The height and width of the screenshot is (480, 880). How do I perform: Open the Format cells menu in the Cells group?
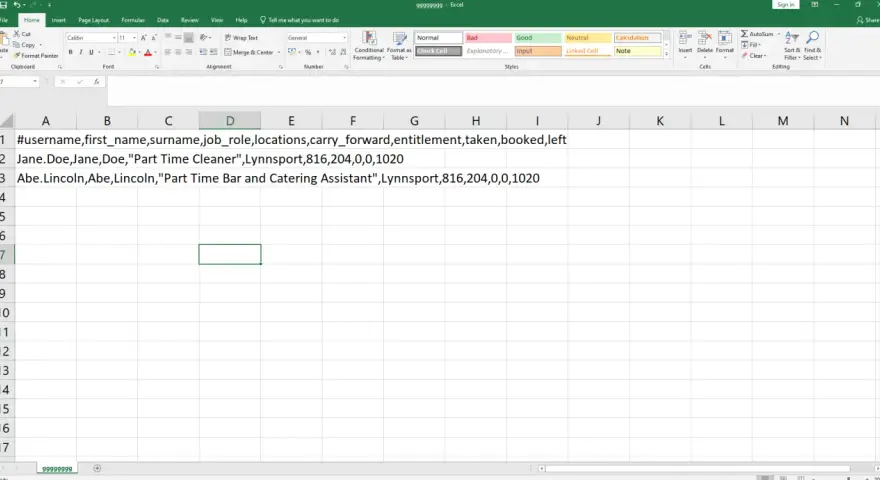pyautogui.click(x=725, y=45)
